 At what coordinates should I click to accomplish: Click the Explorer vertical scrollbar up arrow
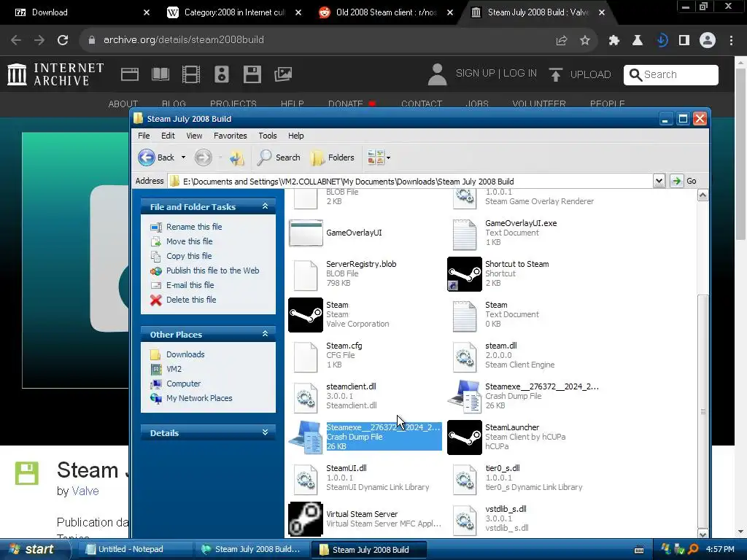pos(703,195)
